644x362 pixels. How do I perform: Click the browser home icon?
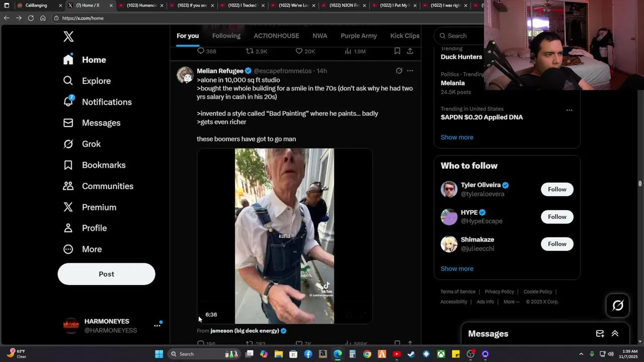(43, 18)
